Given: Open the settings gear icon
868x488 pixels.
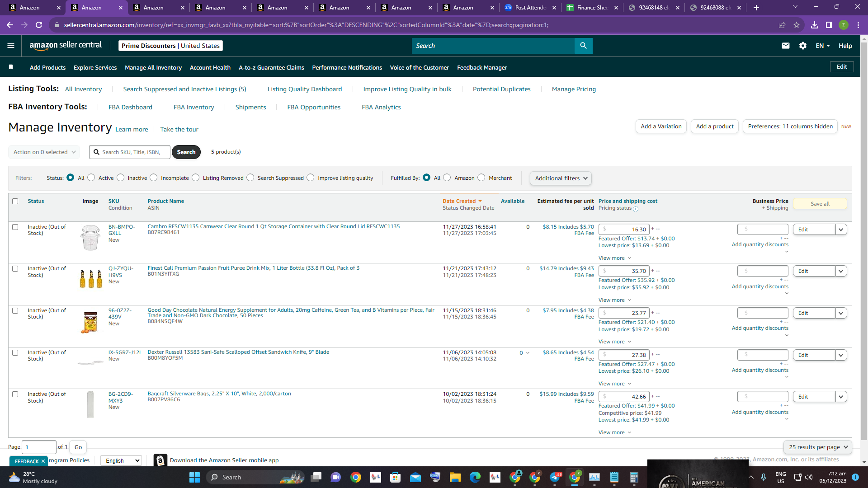Looking at the screenshot, I should click(803, 46).
